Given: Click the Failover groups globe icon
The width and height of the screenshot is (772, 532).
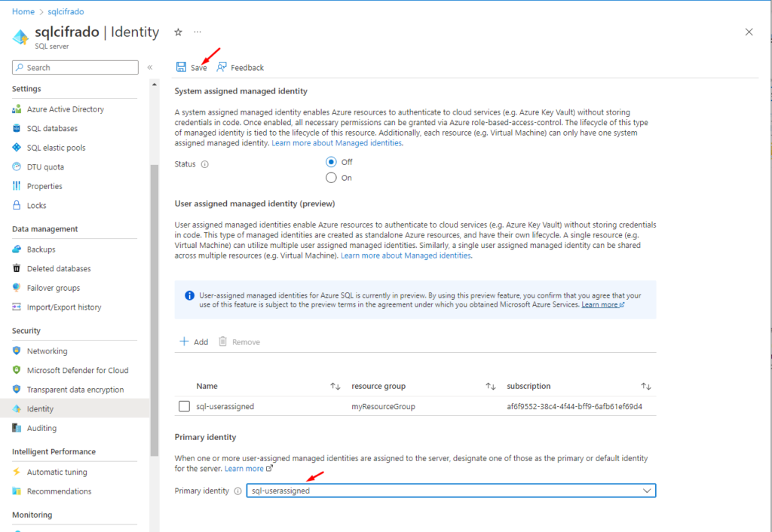Looking at the screenshot, I should click(17, 287).
